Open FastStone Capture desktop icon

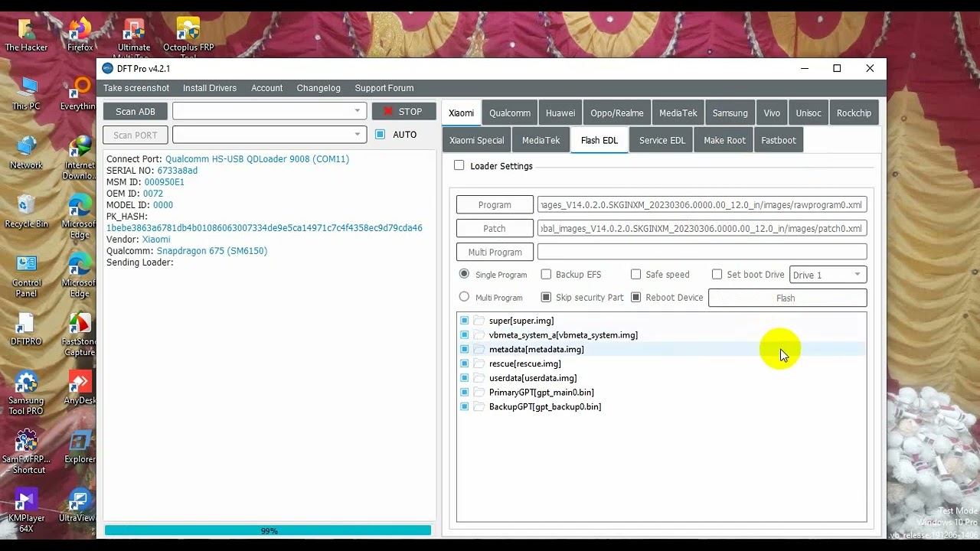80,334
